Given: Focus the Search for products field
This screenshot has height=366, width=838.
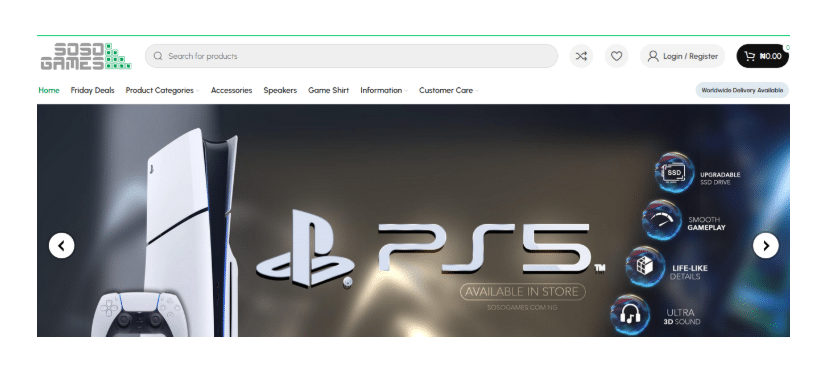Looking at the screenshot, I should click(x=351, y=56).
